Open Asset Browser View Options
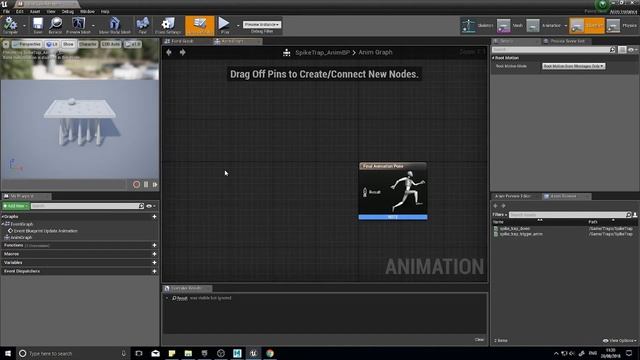Viewport: 640px width, 360px height. point(619,340)
